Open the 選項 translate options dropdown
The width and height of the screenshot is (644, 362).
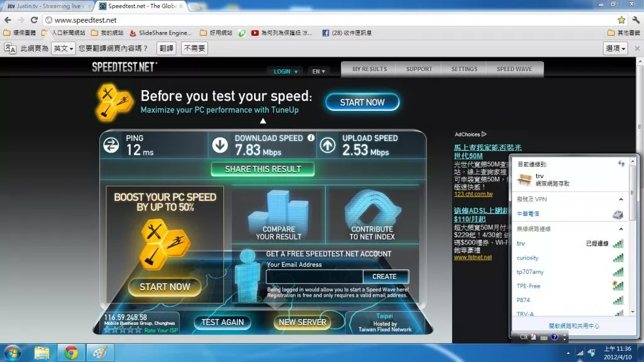point(615,48)
